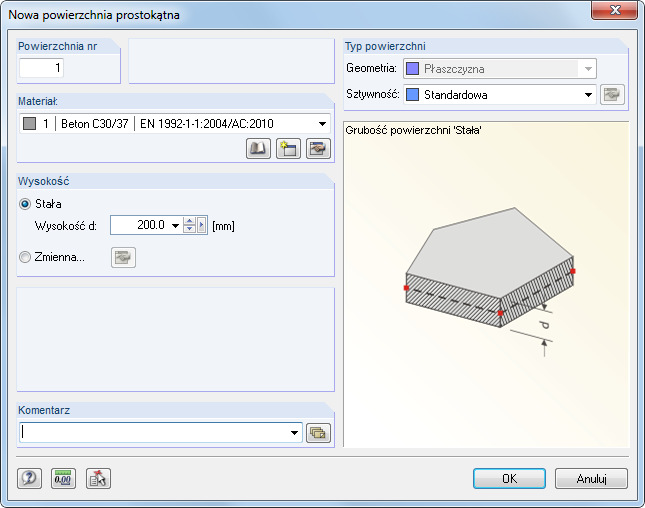Open the Sztywność Standardowa dropdown
The width and height of the screenshot is (645, 508).
588,95
